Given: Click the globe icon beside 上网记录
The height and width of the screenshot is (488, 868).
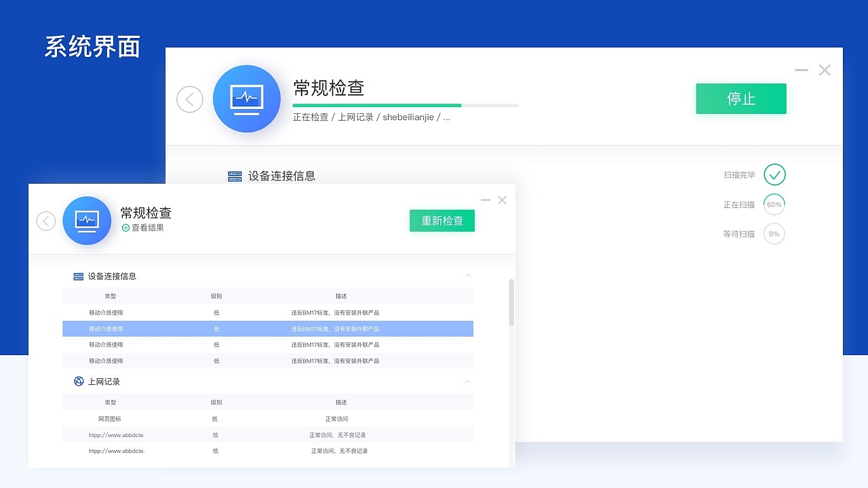Looking at the screenshot, I should point(79,381).
